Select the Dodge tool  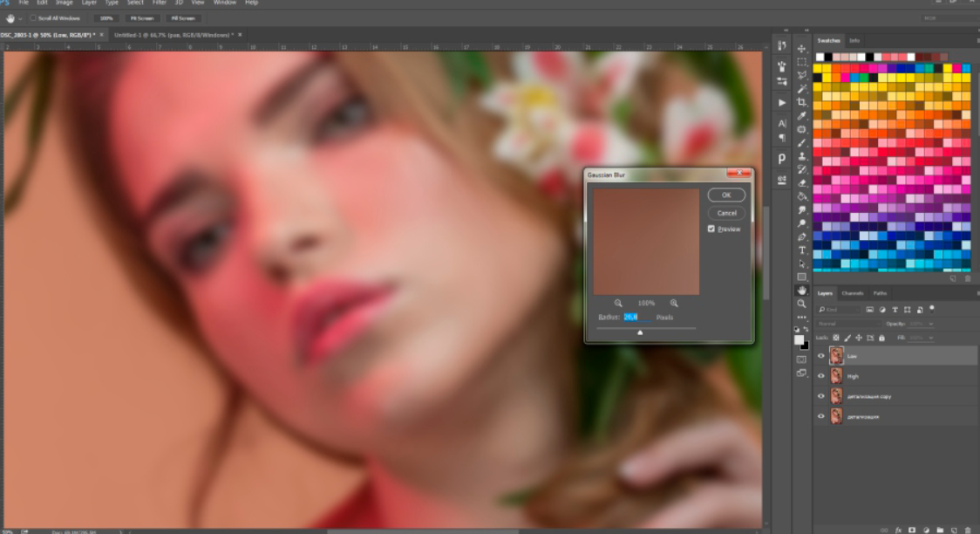(802, 223)
